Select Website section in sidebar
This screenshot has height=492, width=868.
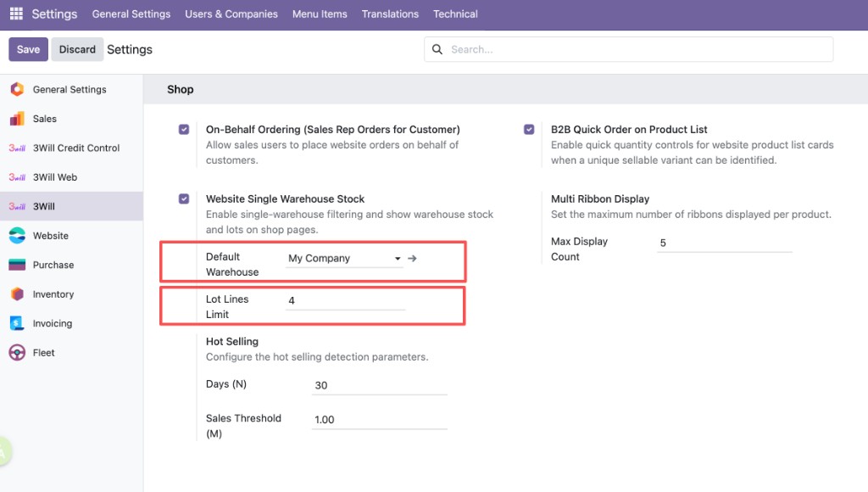(71, 236)
